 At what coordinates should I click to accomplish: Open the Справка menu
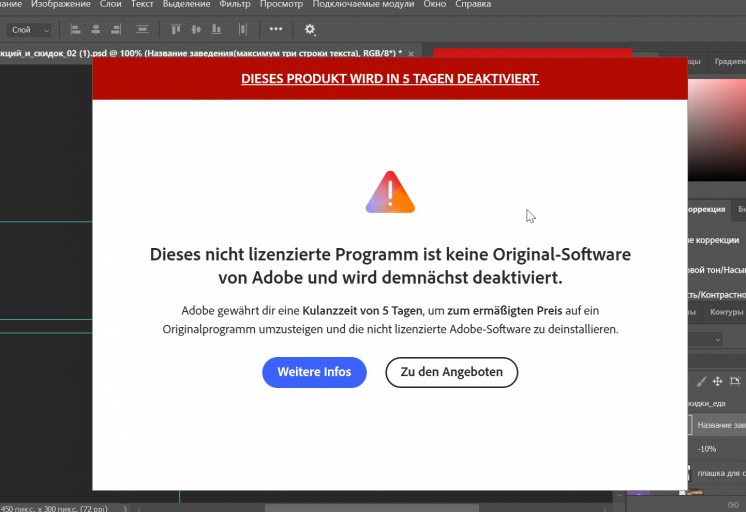click(x=473, y=4)
